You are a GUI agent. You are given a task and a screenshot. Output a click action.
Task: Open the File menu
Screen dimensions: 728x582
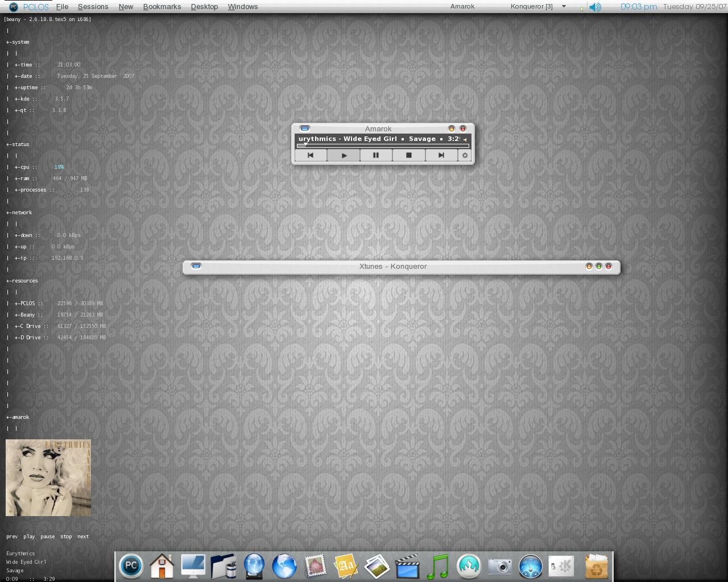tap(62, 7)
